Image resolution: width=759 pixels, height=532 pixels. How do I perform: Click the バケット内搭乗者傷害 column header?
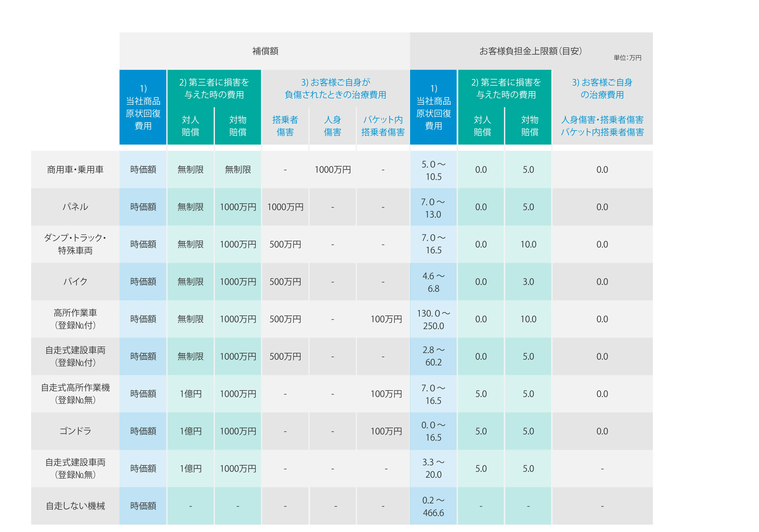coord(383,126)
